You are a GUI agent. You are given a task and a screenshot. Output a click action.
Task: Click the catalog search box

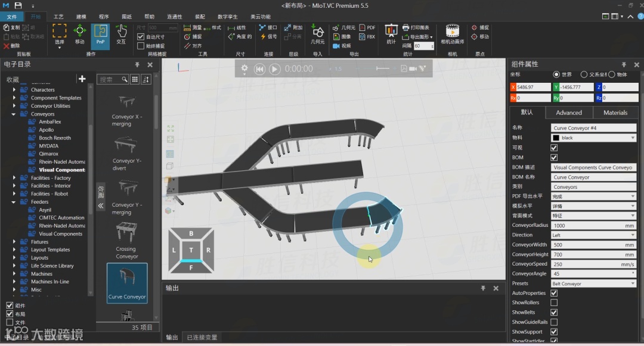click(113, 79)
